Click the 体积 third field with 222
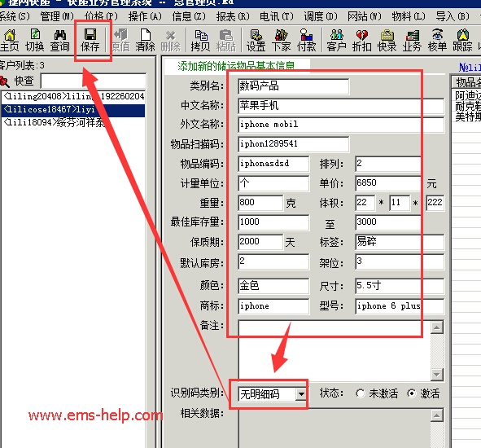 (435, 203)
